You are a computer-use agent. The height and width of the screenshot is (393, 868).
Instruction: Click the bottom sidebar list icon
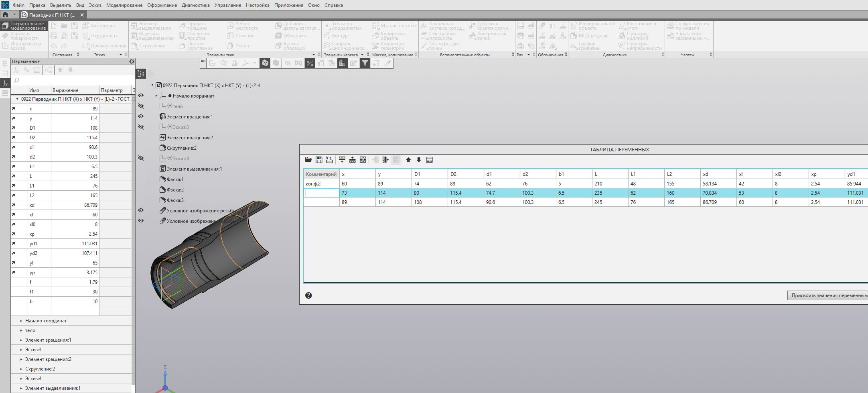click(x=5, y=93)
